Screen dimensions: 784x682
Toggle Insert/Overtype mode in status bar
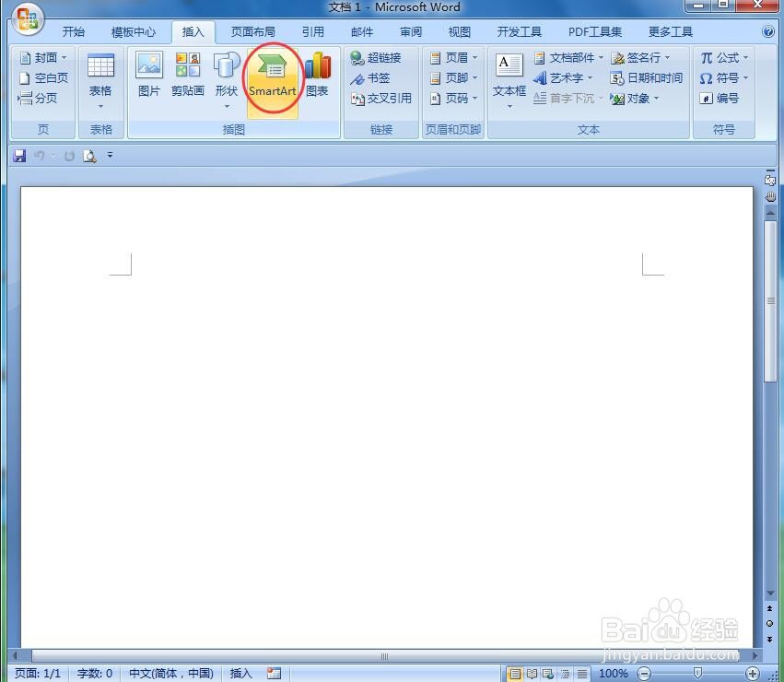tap(240, 674)
